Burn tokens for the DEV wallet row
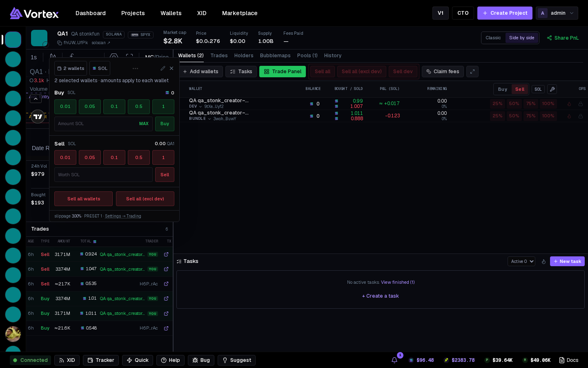The height and width of the screenshot is (368, 588). (x=569, y=104)
